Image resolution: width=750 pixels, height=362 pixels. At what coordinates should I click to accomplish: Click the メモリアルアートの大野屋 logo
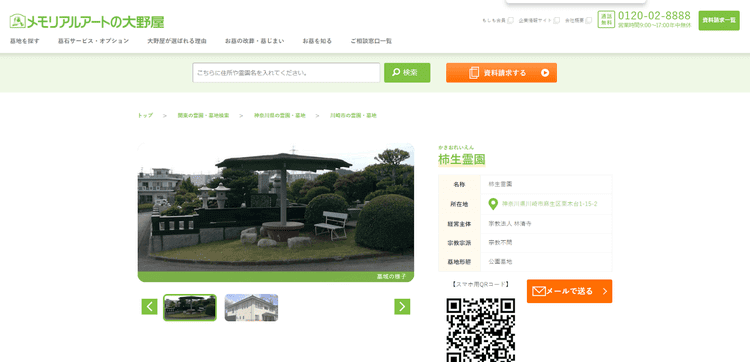click(x=87, y=21)
